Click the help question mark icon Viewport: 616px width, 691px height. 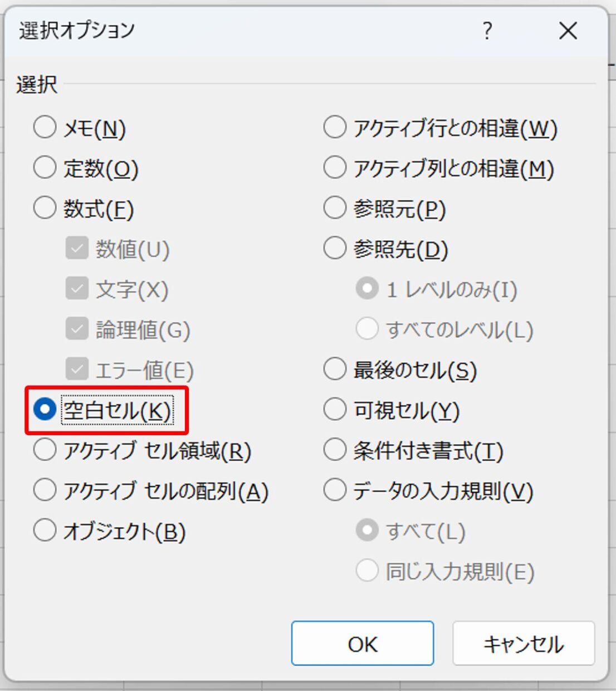(x=487, y=31)
